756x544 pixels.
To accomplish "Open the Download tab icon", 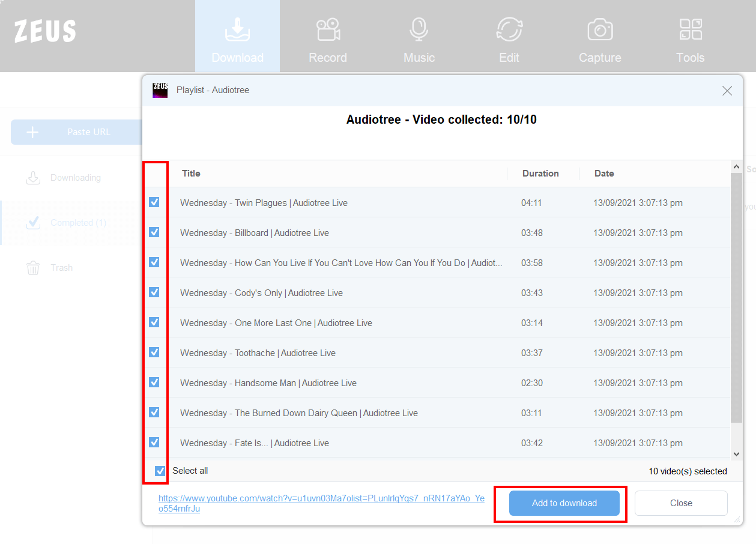I will tap(237, 29).
